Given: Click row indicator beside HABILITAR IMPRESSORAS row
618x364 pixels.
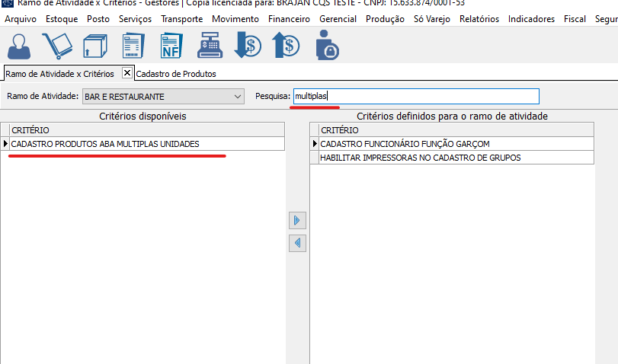Looking at the screenshot, I should point(314,158).
